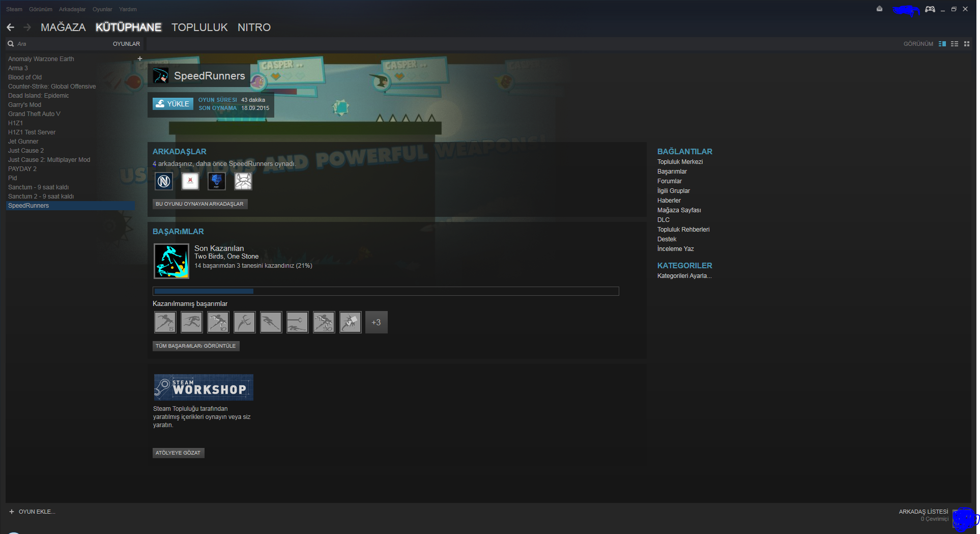Select the seventh unearned achievement icon
980x534 pixels.
(x=324, y=322)
